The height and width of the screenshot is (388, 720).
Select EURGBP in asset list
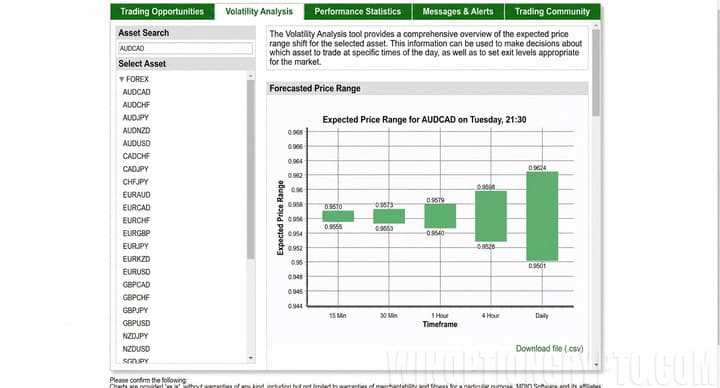point(136,234)
